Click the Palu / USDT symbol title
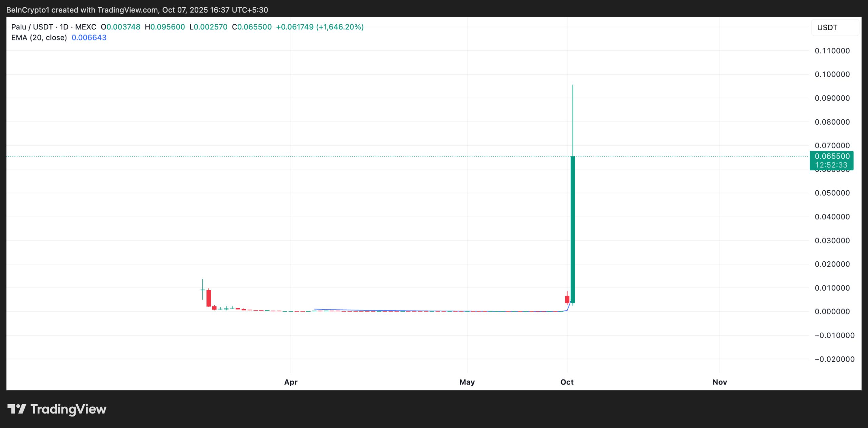Image resolution: width=868 pixels, height=428 pixels. [x=32, y=27]
